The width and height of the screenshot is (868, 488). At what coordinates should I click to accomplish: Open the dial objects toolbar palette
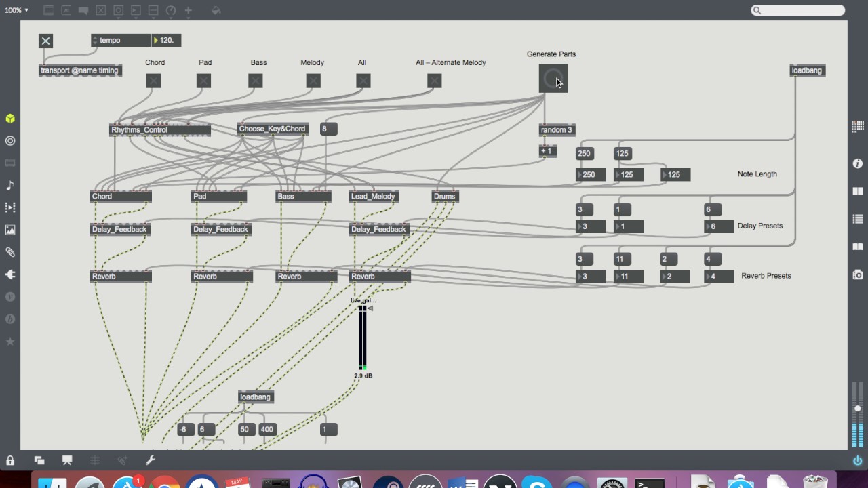point(171,10)
